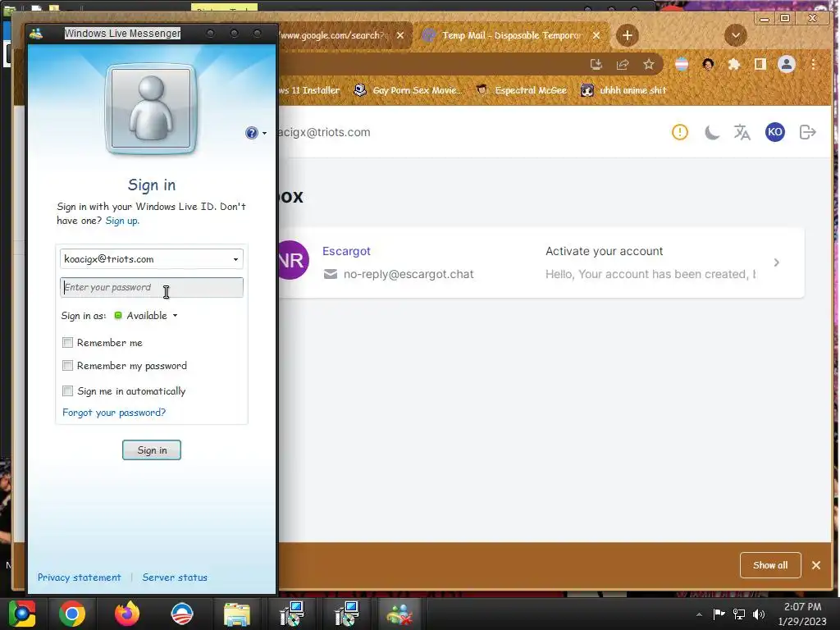Open Forgot your password link
Image resolution: width=840 pixels, height=630 pixels.
pyautogui.click(x=114, y=413)
